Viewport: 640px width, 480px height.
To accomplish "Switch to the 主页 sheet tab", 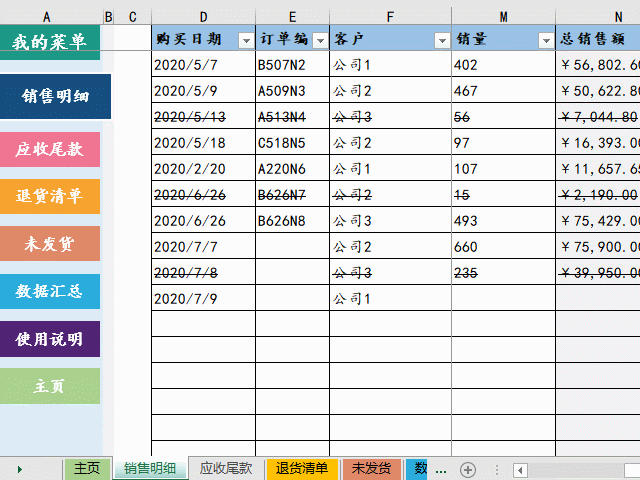I will (87, 468).
